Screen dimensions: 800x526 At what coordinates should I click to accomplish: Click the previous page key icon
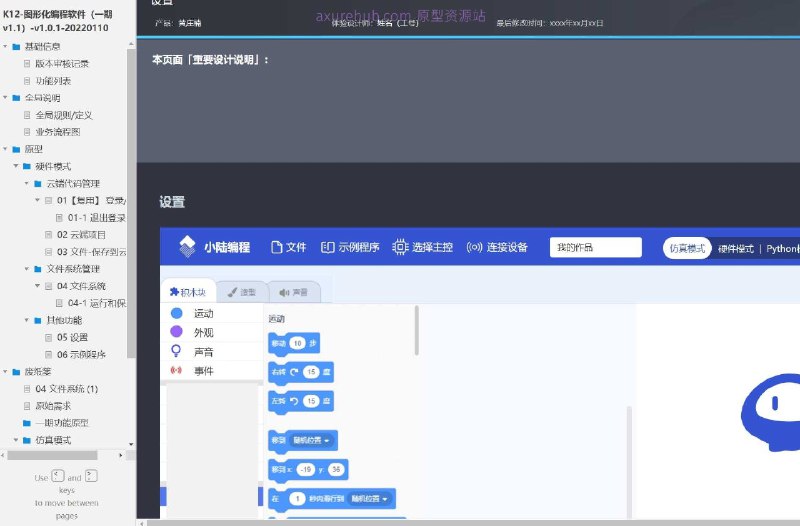[58, 476]
